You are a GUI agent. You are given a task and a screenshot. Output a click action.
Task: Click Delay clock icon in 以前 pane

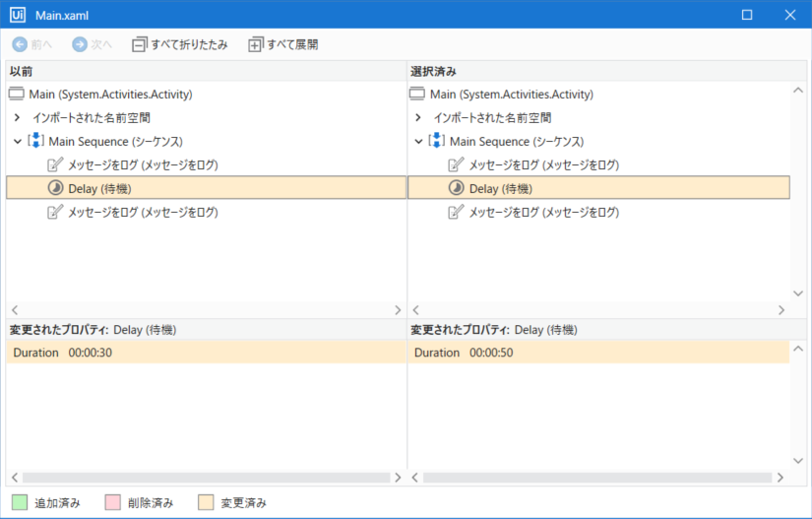click(55, 187)
